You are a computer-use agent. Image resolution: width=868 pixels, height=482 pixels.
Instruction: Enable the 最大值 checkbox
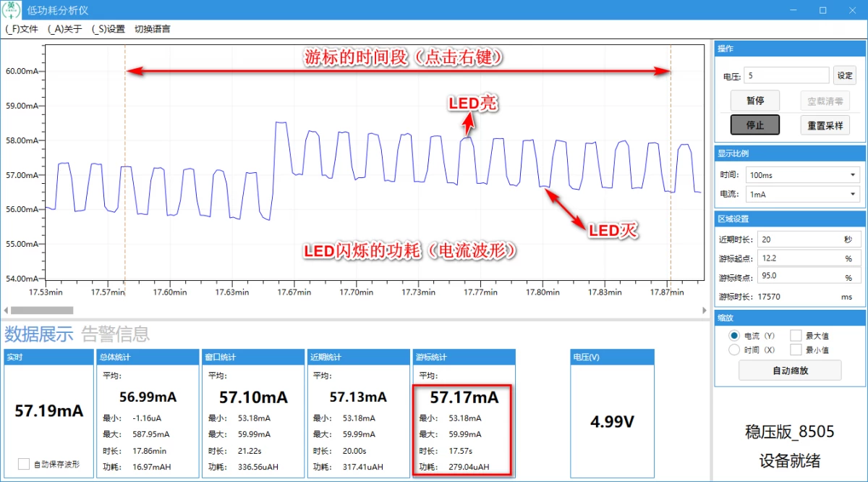click(x=796, y=336)
